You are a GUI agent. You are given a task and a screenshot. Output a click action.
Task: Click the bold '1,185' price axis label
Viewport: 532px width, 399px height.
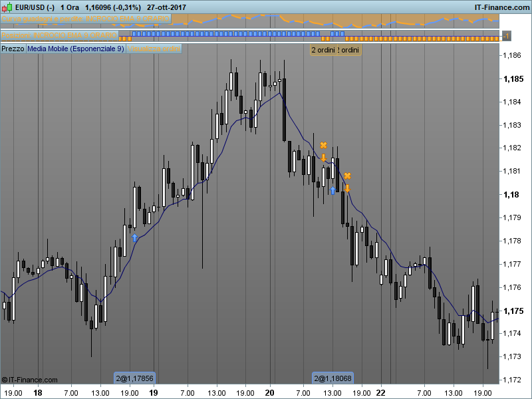(x=513, y=78)
